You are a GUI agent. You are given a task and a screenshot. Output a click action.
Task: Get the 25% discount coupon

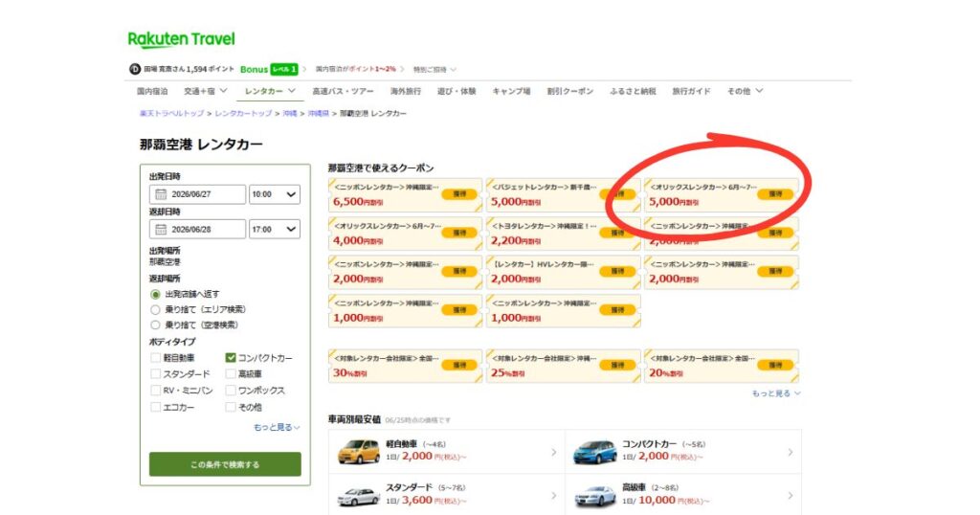pos(617,366)
